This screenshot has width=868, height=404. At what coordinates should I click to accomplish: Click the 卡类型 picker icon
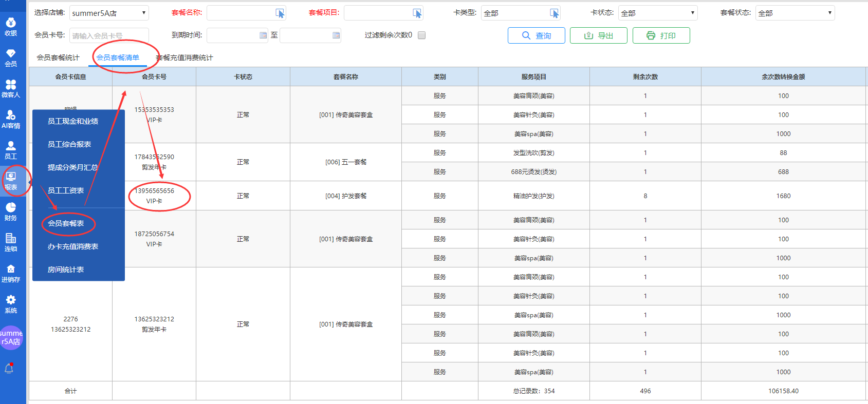click(x=554, y=13)
